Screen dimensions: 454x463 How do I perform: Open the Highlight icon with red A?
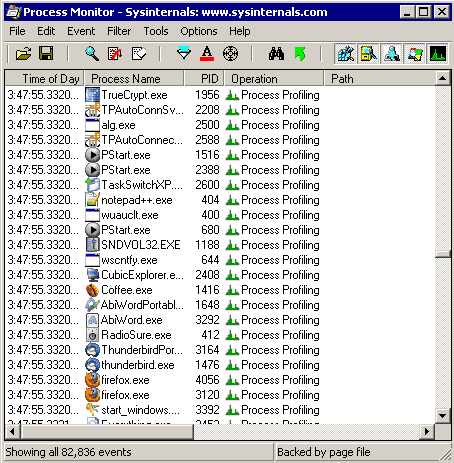coord(207,54)
